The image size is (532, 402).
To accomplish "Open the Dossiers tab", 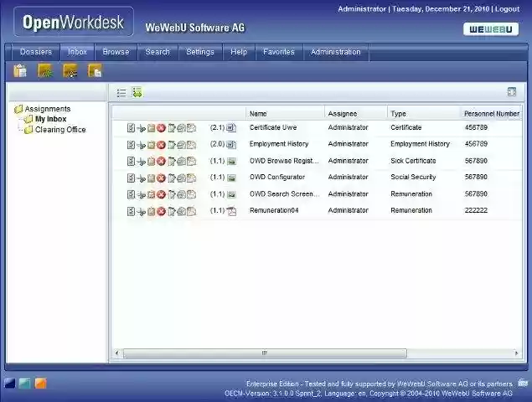I will pyautogui.click(x=36, y=52).
